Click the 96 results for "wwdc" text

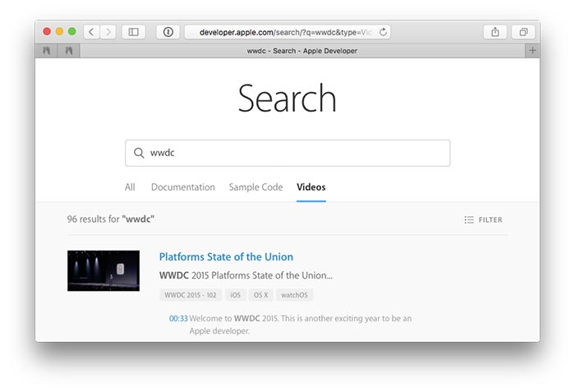(x=110, y=219)
